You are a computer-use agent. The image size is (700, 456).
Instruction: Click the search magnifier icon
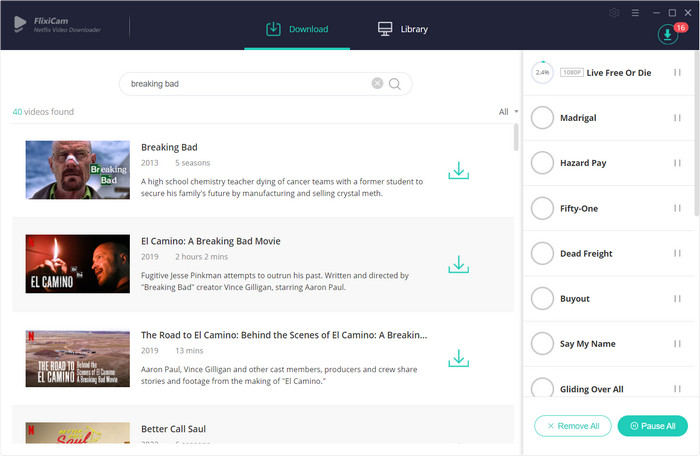[x=395, y=84]
